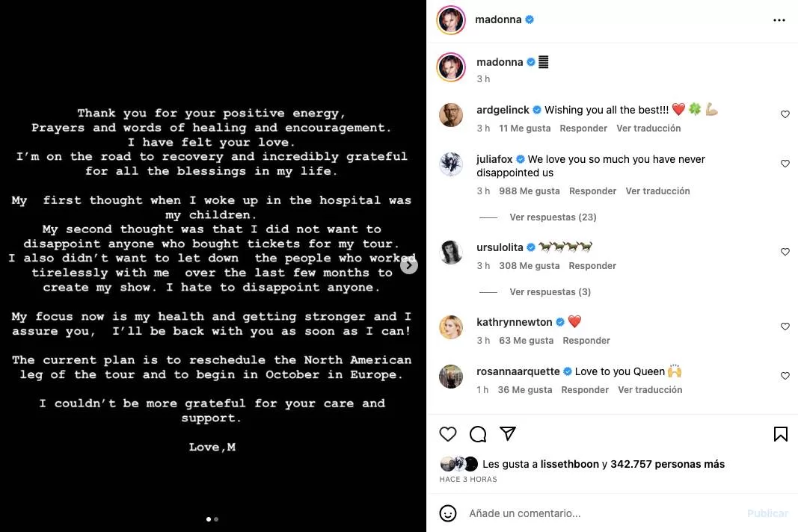Viewport: 798px width, 532px height.
Task: Save the post with the bookmark icon
Action: click(780, 434)
